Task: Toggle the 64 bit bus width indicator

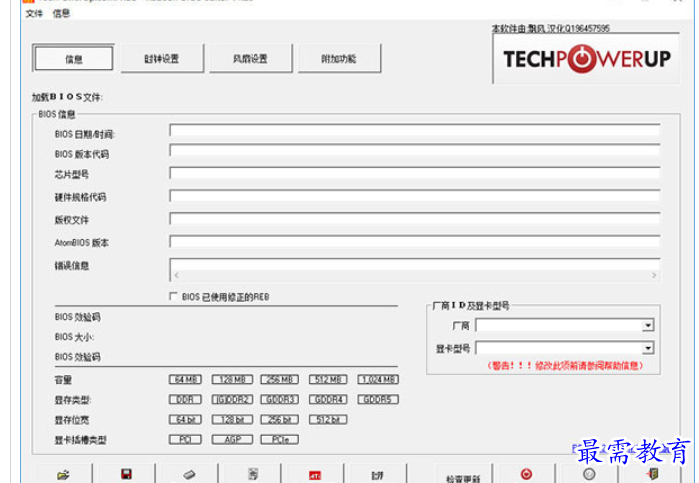Action: click(185, 420)
